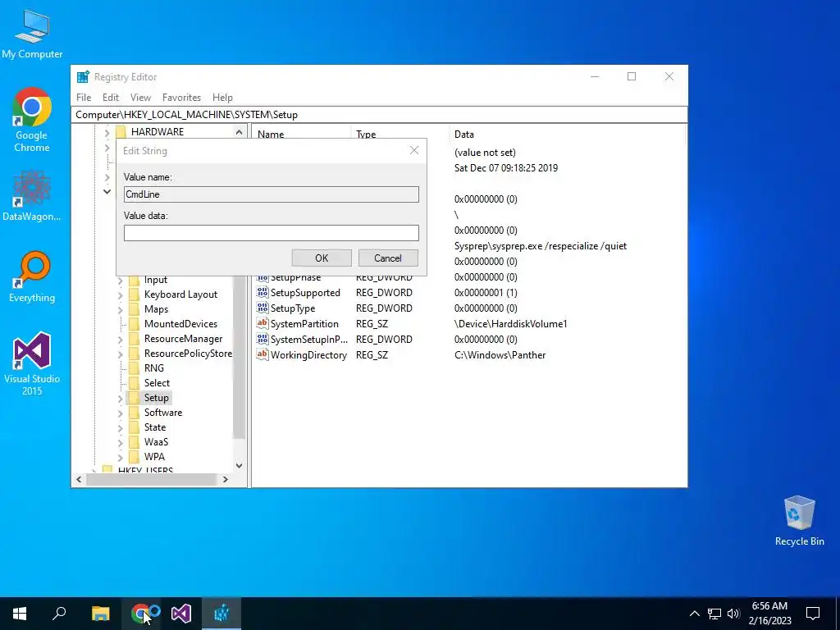The height and width of the screenshot is (630, 840).
Task: Expand the Keyboard Layout key
Action: pyautogui.click(x=120, y=294)
